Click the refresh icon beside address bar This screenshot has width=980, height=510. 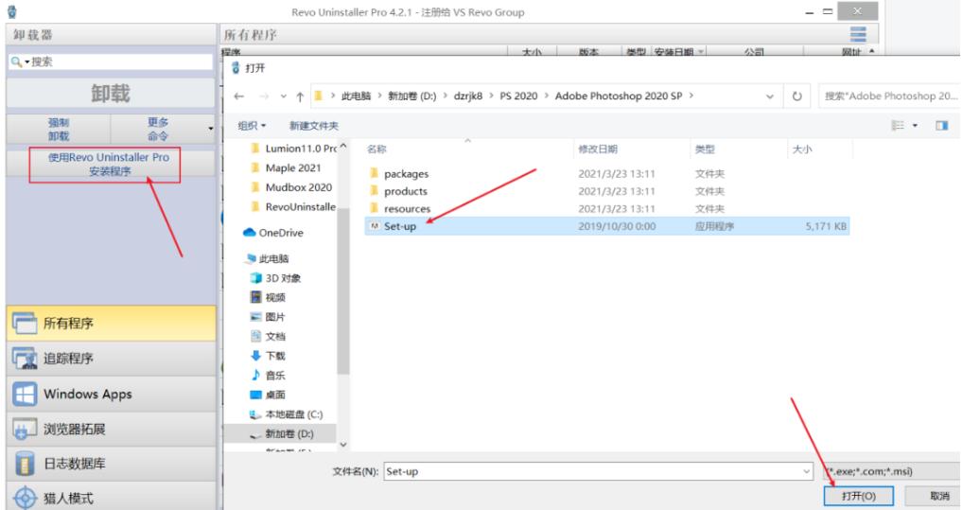796,97
